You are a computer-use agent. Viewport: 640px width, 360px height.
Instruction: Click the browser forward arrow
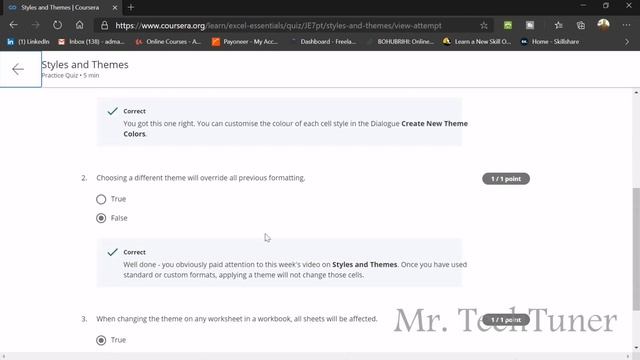pos(36,25)
